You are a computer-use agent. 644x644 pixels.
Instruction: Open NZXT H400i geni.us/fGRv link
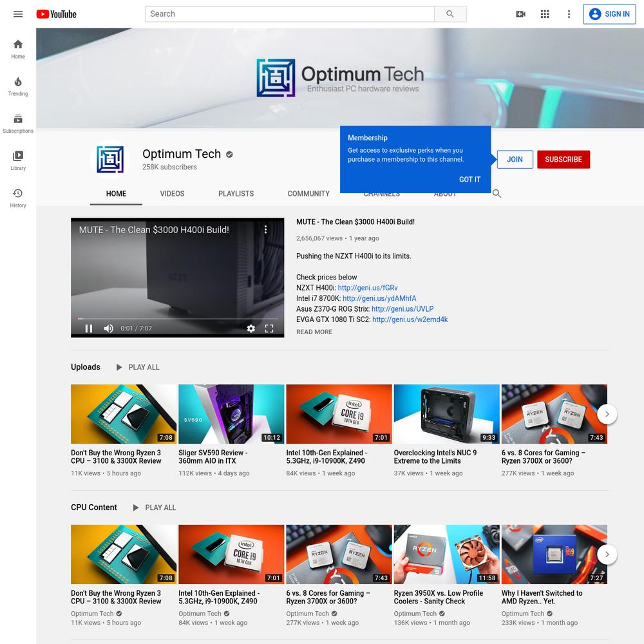coord(368,288)
